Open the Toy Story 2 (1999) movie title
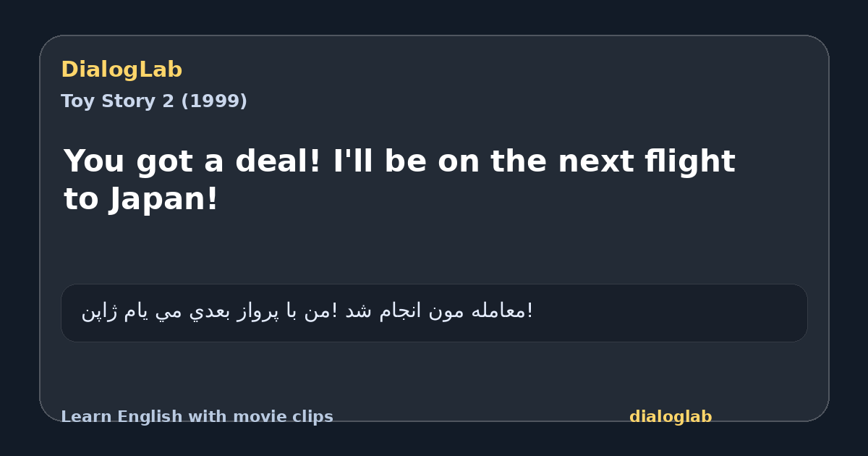The width and height of the screenshot is (868, 456). [x=154, y=101]
